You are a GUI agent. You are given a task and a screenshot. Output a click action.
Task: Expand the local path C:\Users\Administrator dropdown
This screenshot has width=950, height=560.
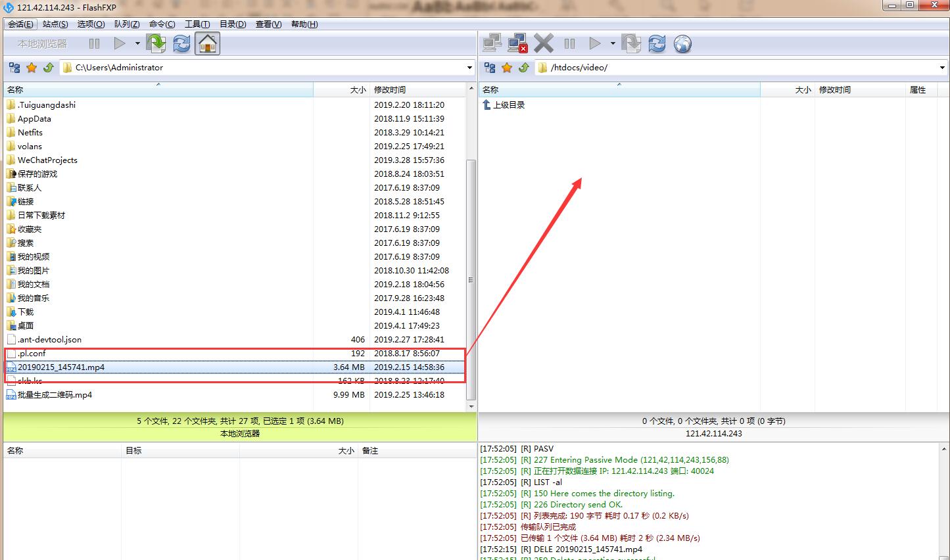[x=469, y=68]
